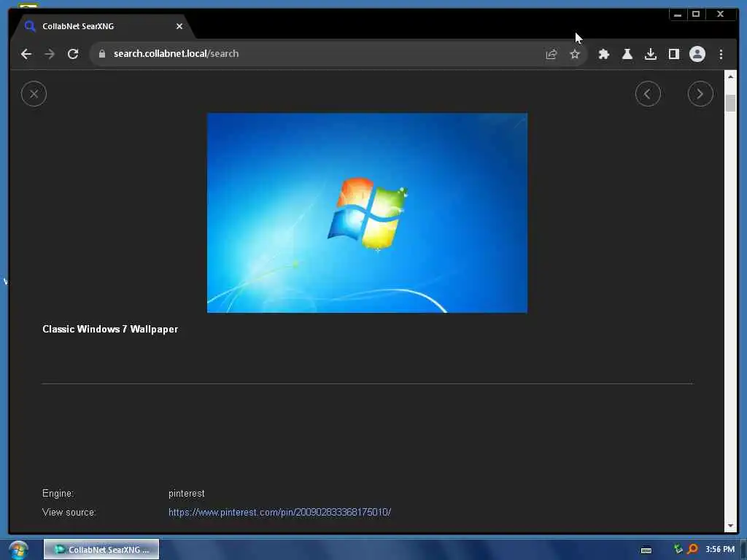
Task: Maximize the browser window
Action: [x=695, y=15]
